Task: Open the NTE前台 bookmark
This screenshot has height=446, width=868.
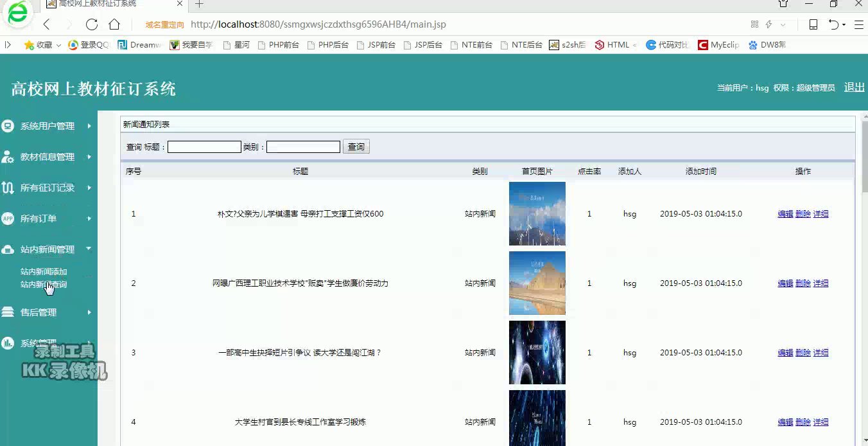Action: click(471, 45)
